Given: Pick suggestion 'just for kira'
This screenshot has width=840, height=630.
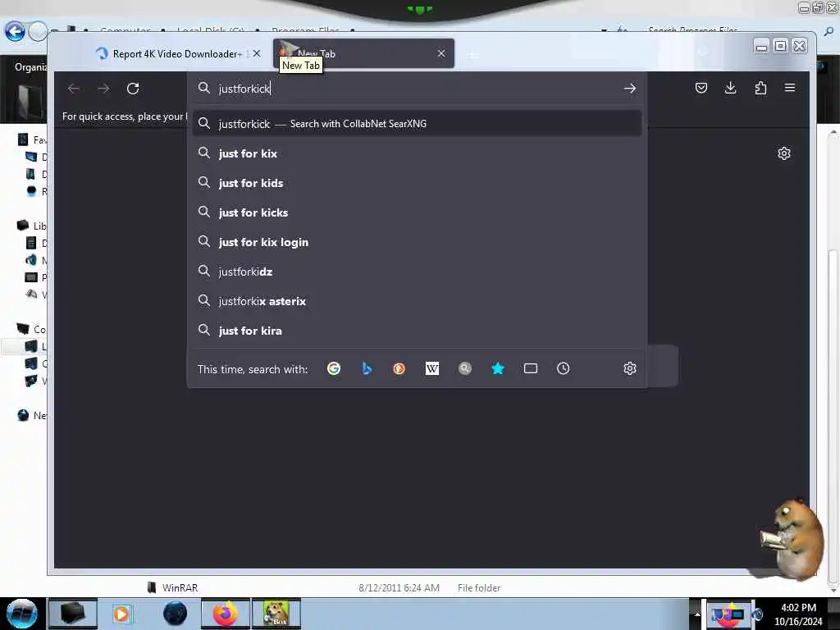Looking at the screenshot, I should click(x=417, y=331).
